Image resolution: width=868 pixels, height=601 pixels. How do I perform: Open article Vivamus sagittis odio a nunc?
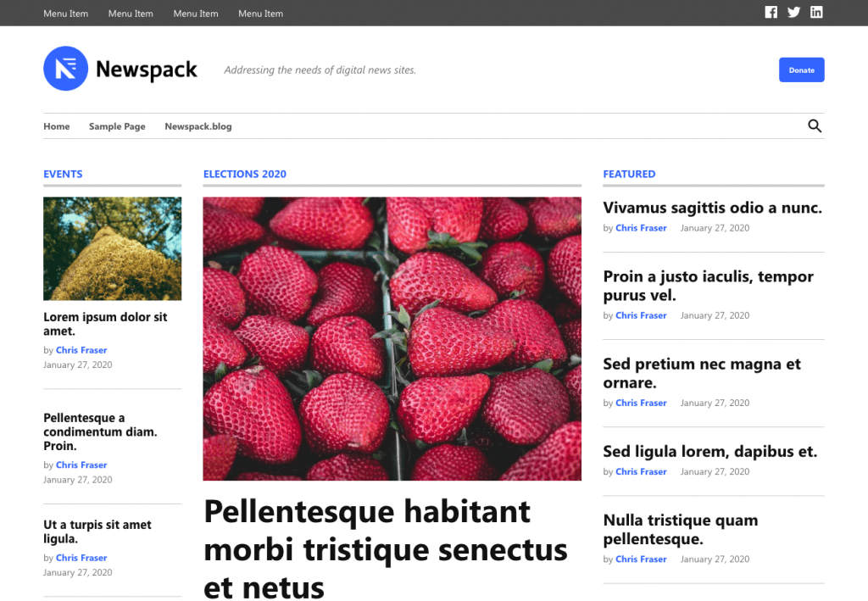click(712, 208)
